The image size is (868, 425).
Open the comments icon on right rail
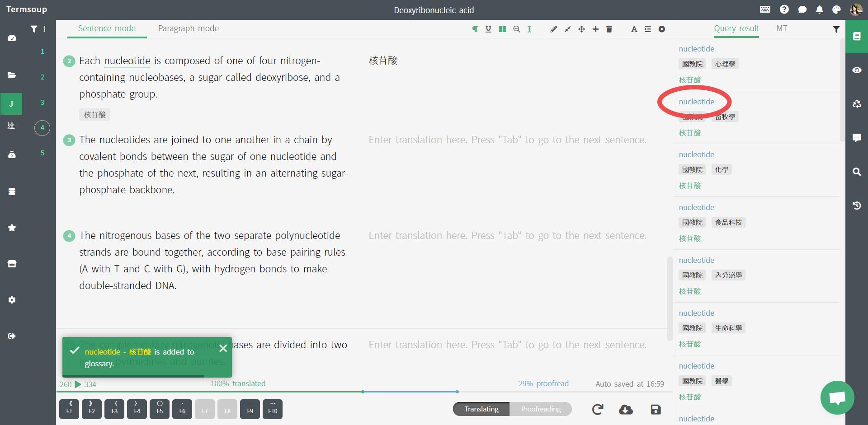point(857,138)
